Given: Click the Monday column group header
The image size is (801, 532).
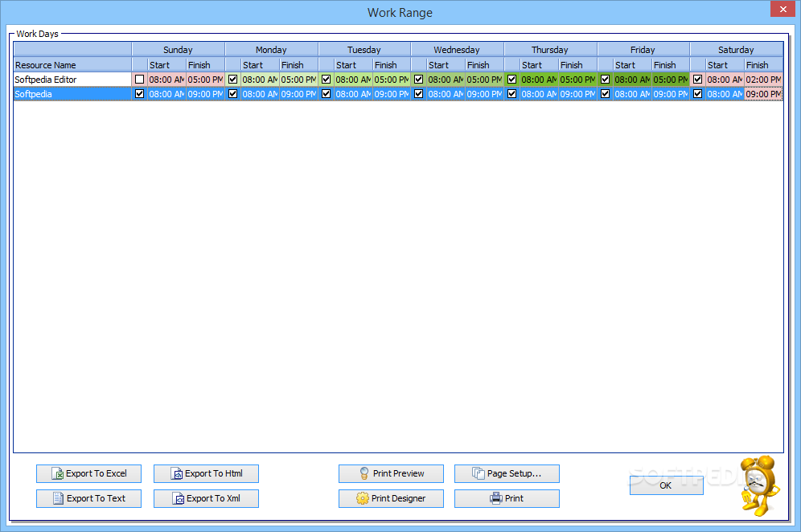Looking at the screenshot, I should (271, 50).
